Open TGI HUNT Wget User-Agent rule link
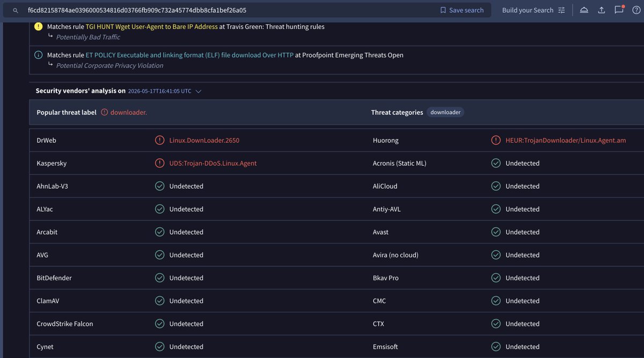 tap(151, 26)
